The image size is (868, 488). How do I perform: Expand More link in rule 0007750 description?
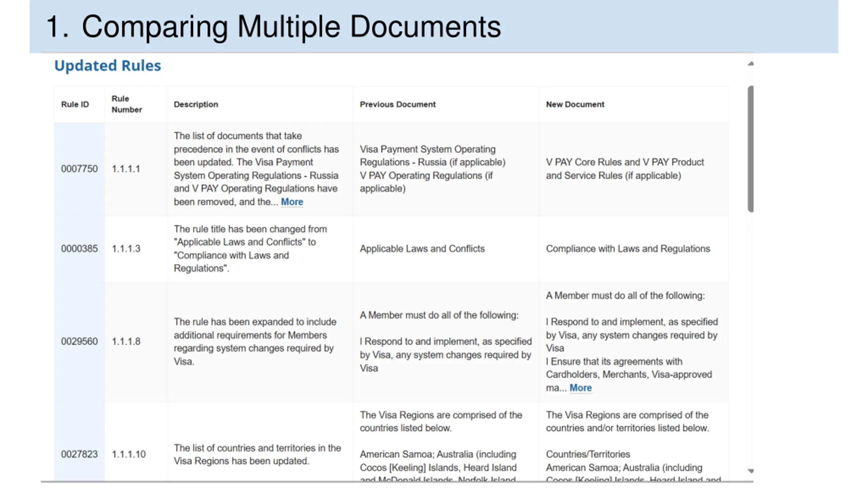tap(292, 202)
